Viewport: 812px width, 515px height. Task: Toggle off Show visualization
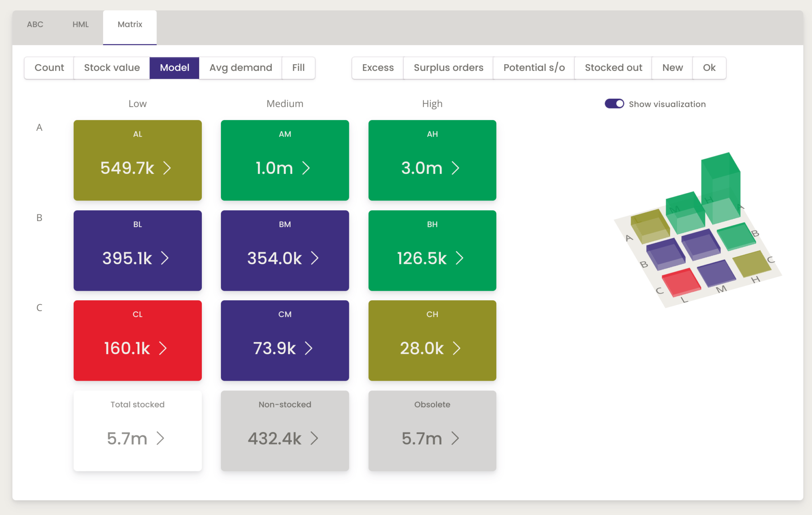614,103
